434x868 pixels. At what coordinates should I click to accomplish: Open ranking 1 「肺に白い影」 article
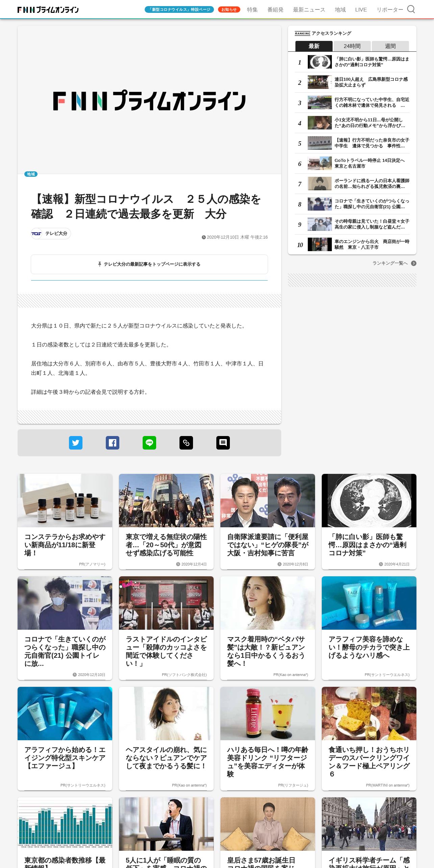coord(352,62)
